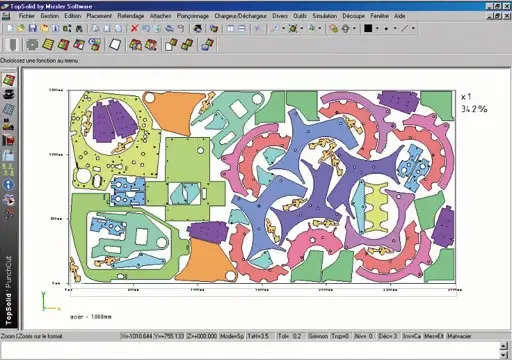Open the Outils menu
The image size is (512, 360).
pyautogui.click(x=300, y=16)
